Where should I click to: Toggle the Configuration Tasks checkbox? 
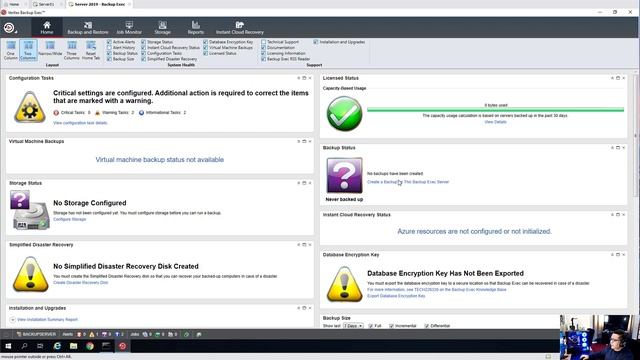click(143, 53)
